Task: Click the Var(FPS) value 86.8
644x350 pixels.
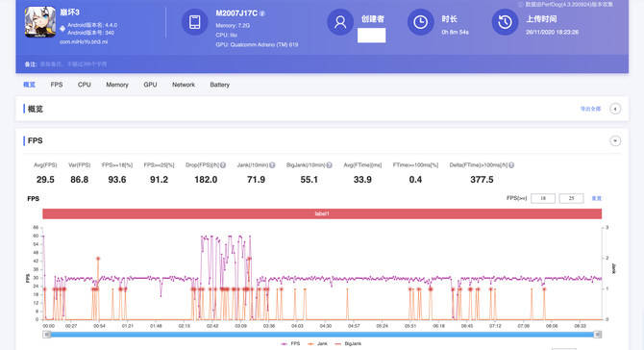Action: pos(79,180)
